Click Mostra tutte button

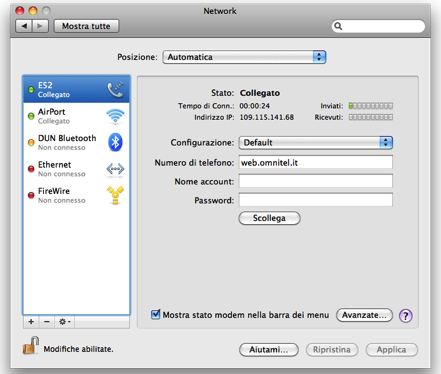pyautogui.click(x=86, y=26)
